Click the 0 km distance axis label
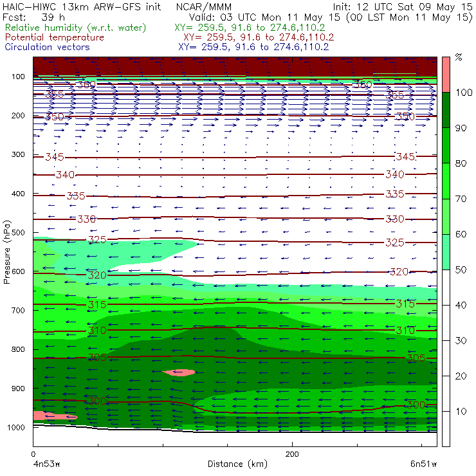 [33, 454]
